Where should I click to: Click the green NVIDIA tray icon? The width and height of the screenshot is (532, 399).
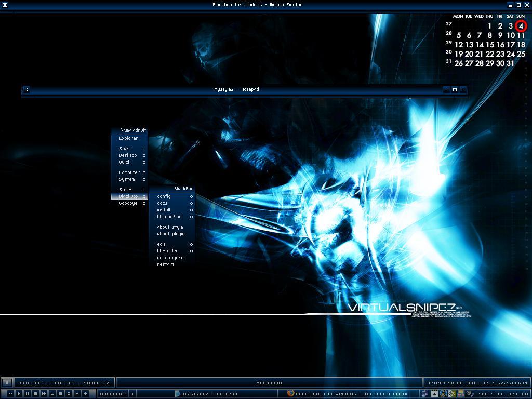[x=452, y=394]
